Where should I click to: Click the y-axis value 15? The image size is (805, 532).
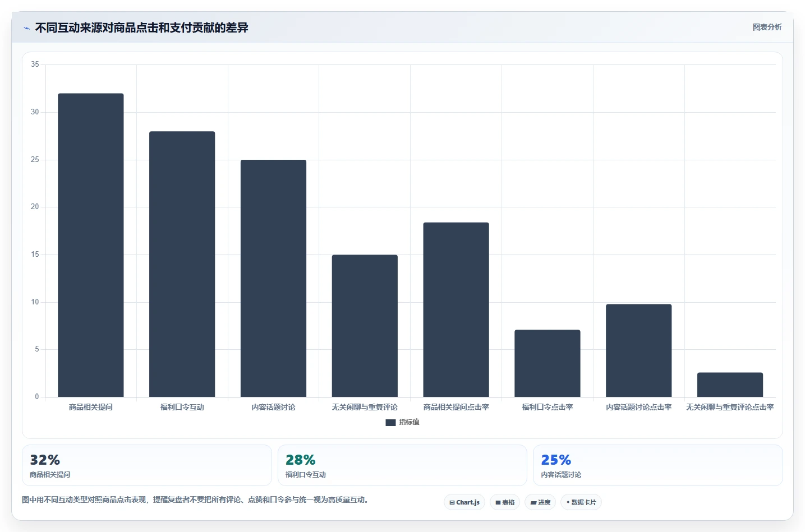[35, 255]
